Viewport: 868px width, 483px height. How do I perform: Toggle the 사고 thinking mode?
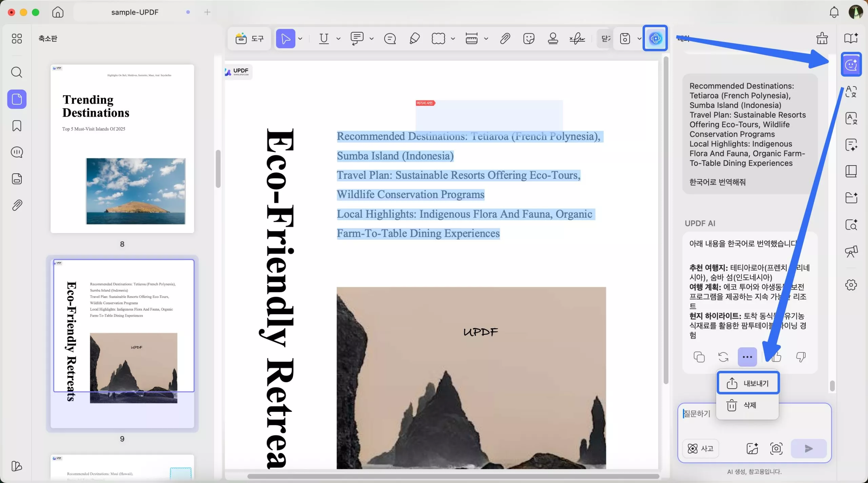tap(701, 448)
